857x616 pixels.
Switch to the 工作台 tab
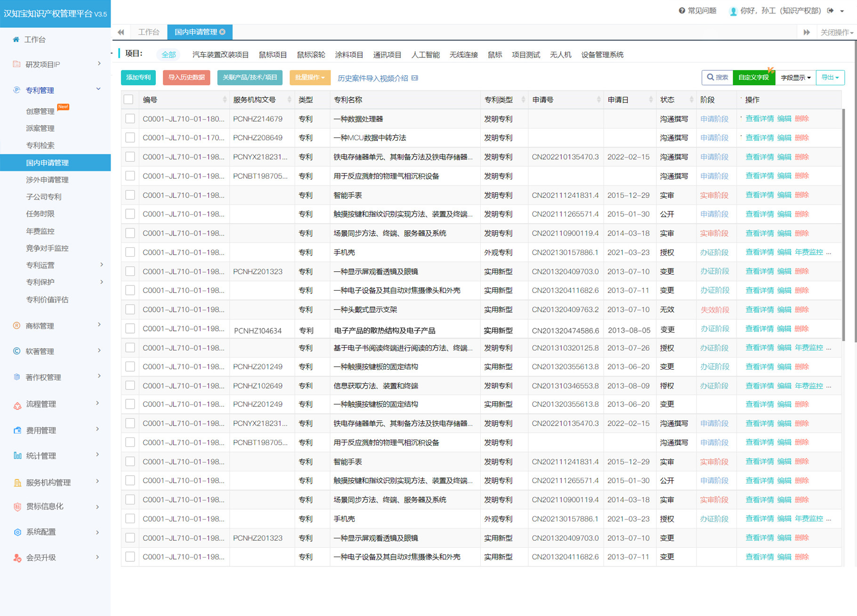[148, 32]
